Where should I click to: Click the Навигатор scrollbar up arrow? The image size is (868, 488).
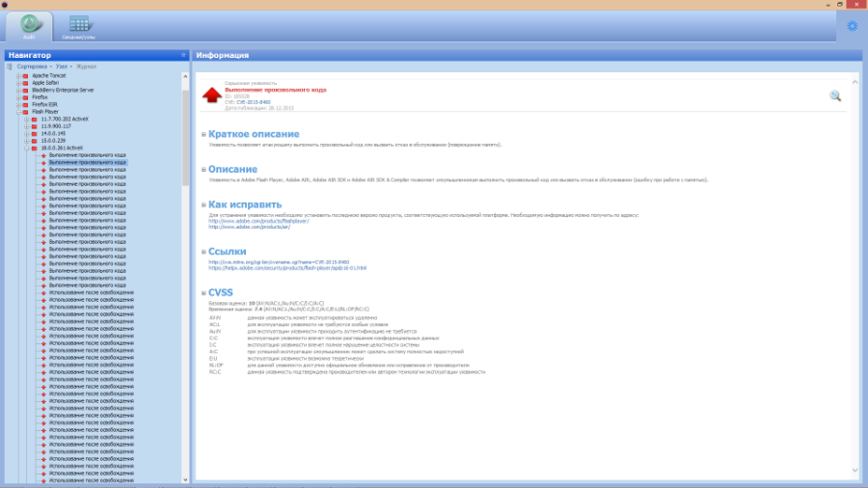pos(185,76)
